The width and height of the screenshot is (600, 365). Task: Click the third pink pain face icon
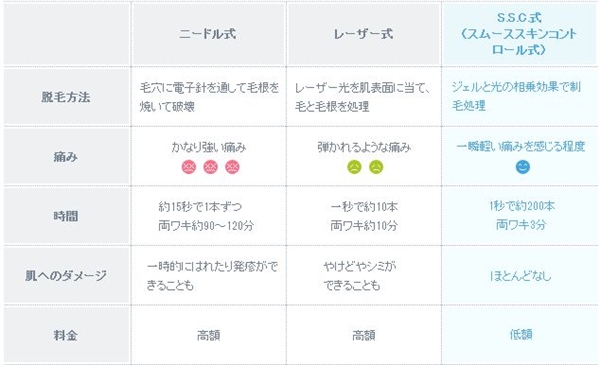(x=232, y=167)
